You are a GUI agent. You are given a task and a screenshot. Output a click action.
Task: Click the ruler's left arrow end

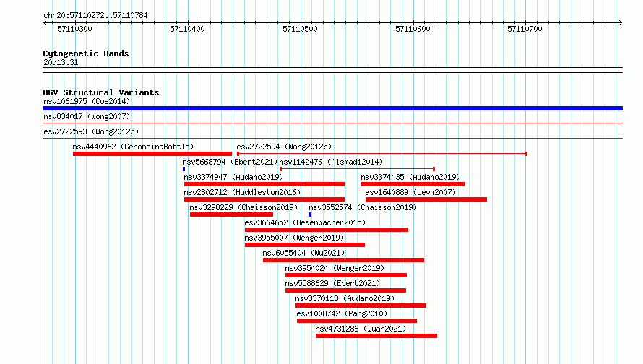[45, 22]
